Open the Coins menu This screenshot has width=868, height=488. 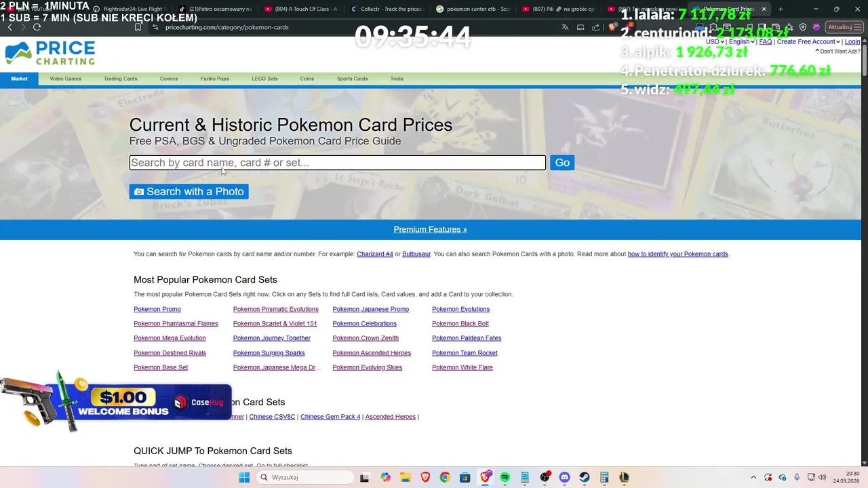pos(307,79)
